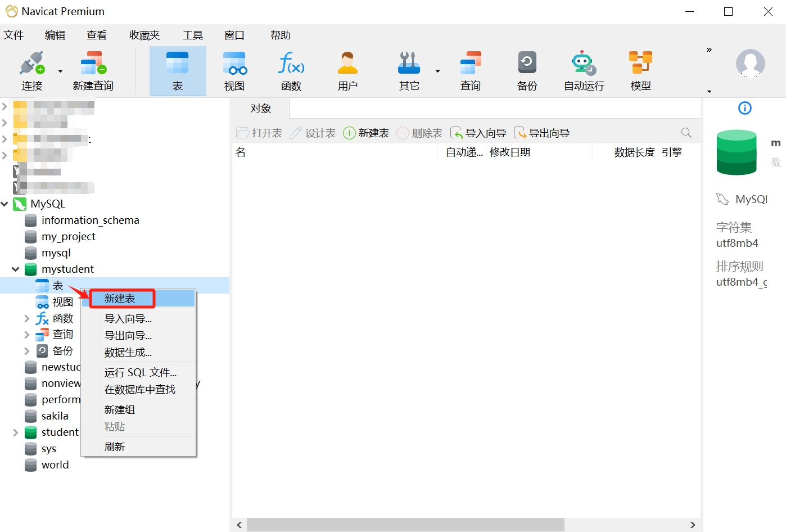Click the info icon in right panel

coord(744,108)
